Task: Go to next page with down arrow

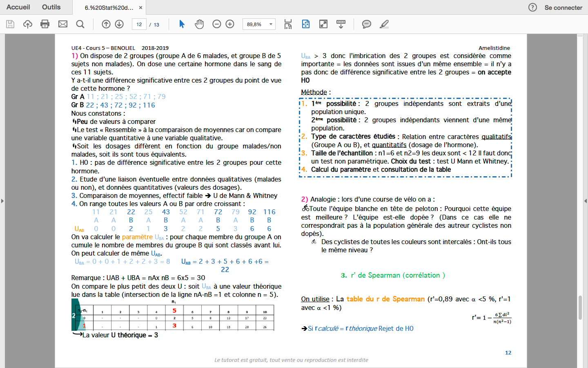Action: tap(119, 24)
